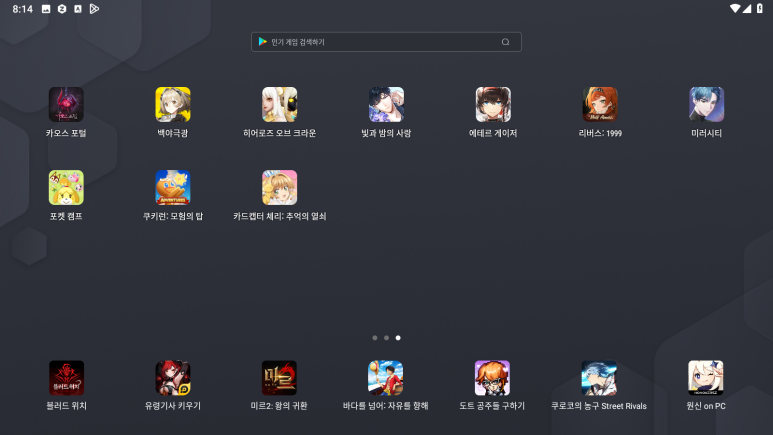Image resolution: width=773 pixels, height=435 pixels.
Task: Launch the 빛과 밤의 사랑 game icon
Action: click(x=386, y=105)
